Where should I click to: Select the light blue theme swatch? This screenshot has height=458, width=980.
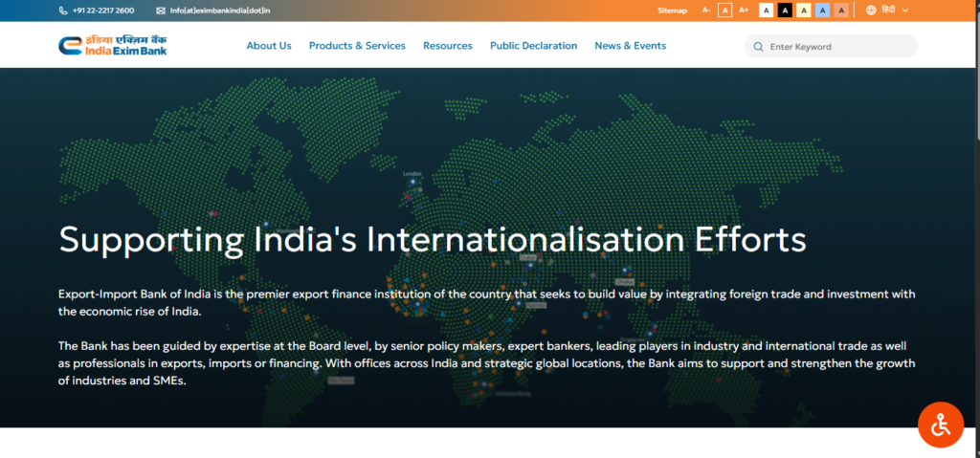pos(823,10)
